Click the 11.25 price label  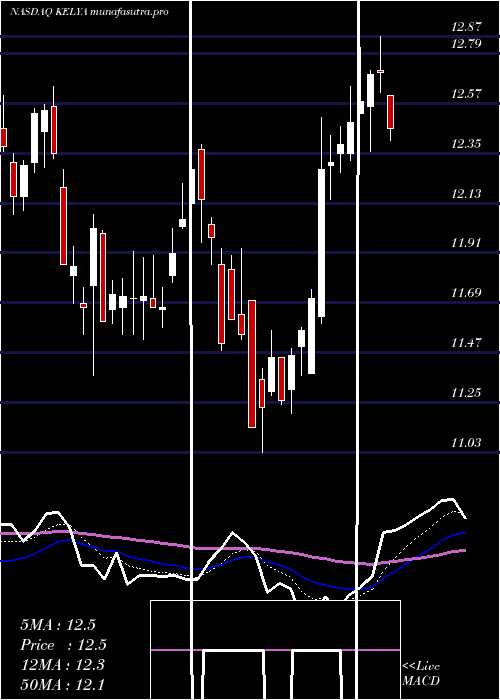pyautogui.click(x=467, y=393)
